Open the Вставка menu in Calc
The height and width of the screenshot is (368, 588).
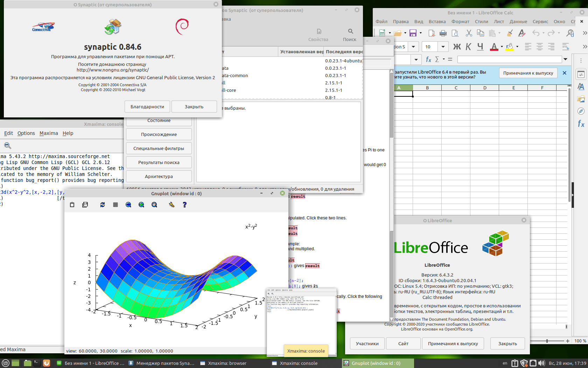437,21
